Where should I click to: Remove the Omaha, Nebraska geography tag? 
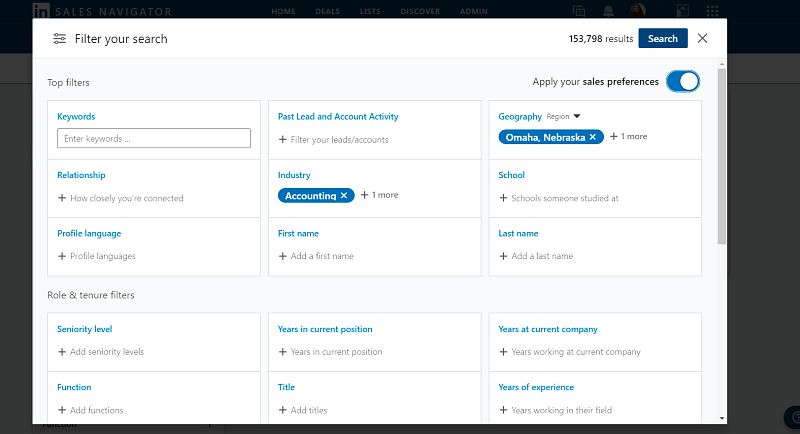tap(592, 136)
